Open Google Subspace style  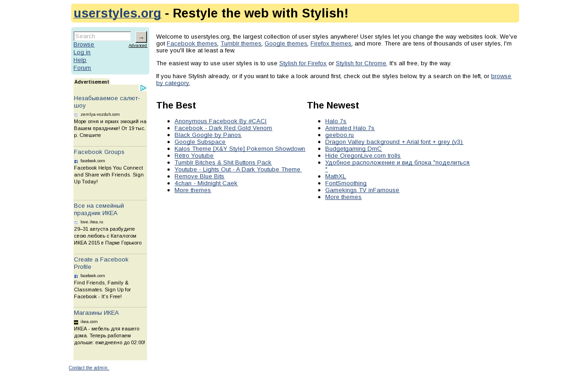pyautogui.click(x=200, y=142)
